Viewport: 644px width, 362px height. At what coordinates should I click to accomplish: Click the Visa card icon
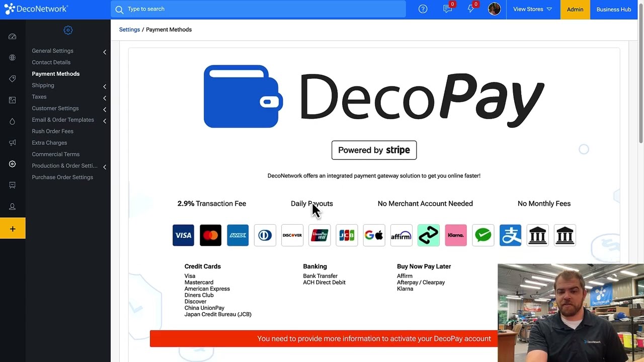tap(183, 235)
